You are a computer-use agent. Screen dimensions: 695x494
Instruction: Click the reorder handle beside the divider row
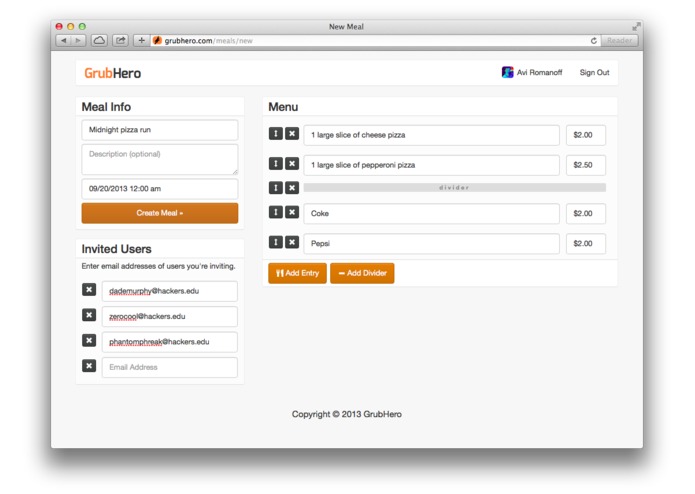click(x=276, y=187)
